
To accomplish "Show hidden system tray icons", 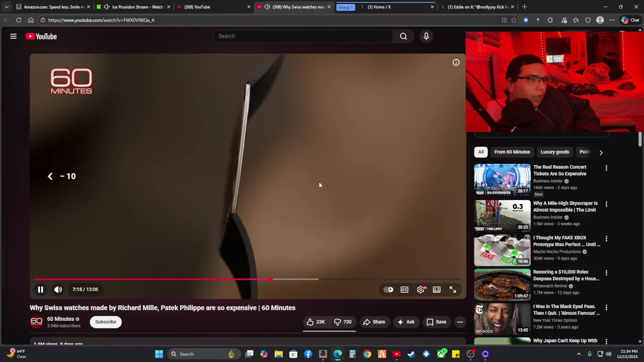I will [579, 354].
